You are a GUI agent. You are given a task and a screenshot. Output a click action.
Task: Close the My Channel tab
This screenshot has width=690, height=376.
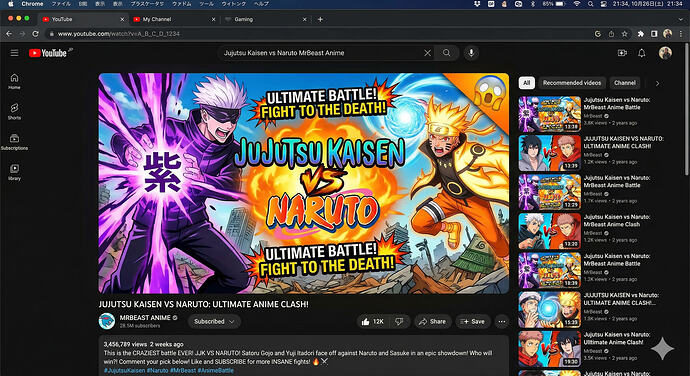(x=213, y=19)
